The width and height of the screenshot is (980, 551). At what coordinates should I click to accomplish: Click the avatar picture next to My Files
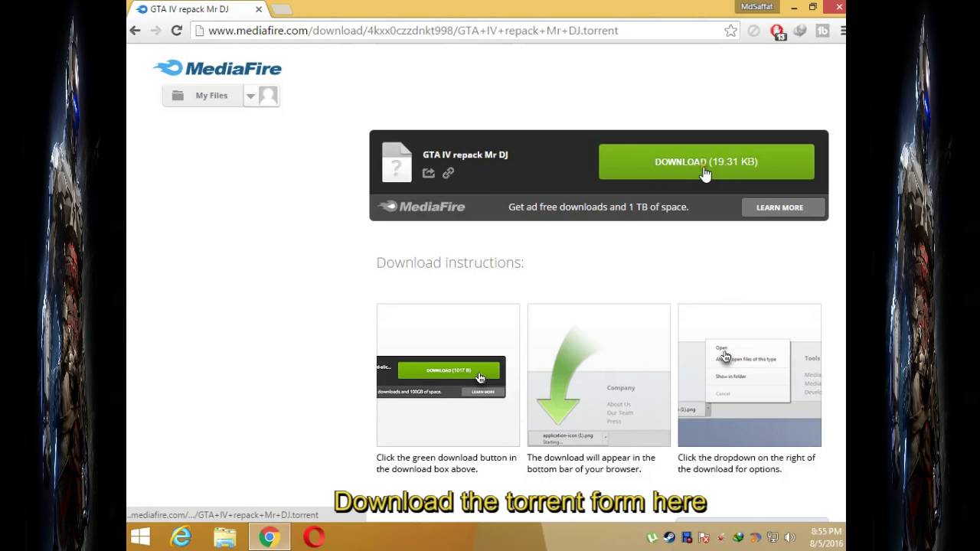(268, 96)
